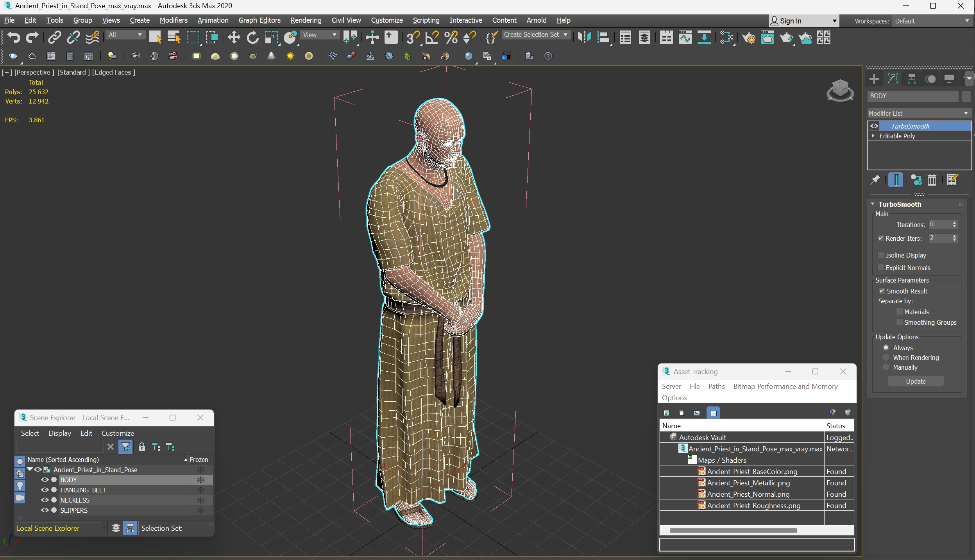This screenshot has height=560, width=975.
Task: Enable Explicit Normals checkbox
Action: coord(881,267)
